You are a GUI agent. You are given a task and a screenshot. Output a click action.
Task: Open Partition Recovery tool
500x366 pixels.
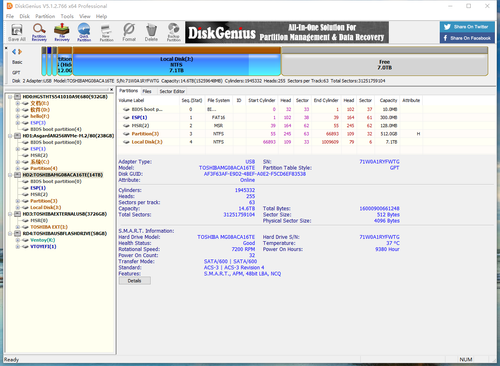click(39, 33)
